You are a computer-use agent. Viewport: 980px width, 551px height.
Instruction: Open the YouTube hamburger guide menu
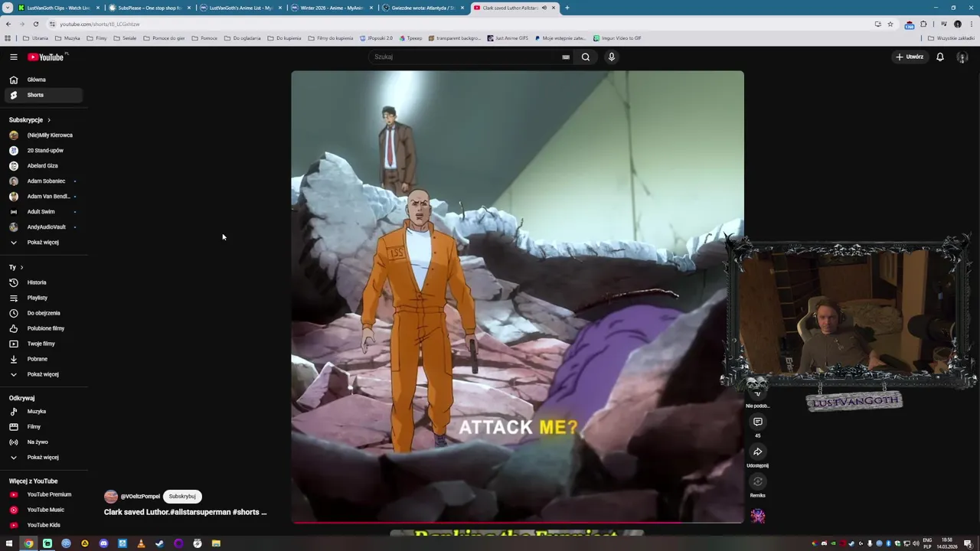13,57
